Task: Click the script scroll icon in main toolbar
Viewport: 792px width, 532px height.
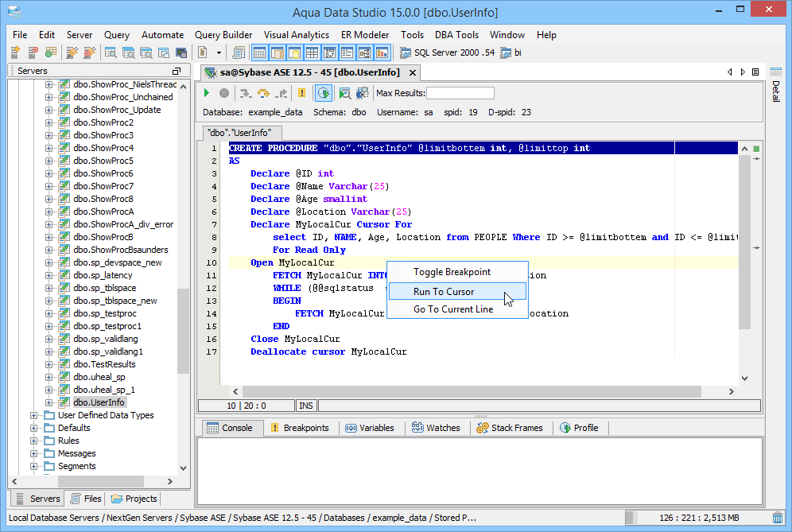Action: click(239, 52)
